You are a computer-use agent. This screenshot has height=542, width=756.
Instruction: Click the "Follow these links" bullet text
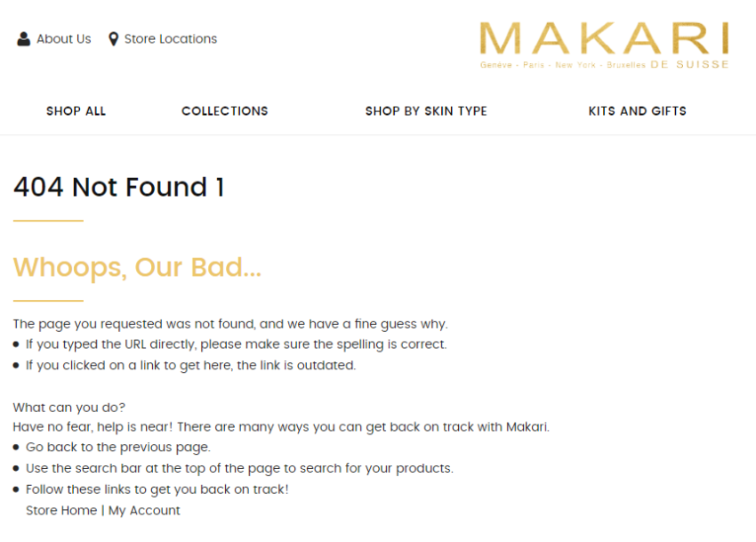(157, 489)
